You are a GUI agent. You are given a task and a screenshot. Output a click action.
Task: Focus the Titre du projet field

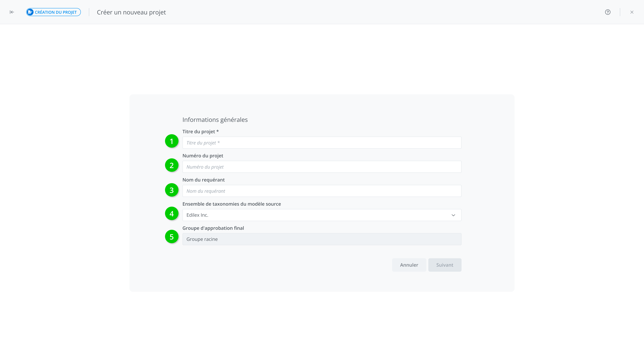[x=322, y=143]
